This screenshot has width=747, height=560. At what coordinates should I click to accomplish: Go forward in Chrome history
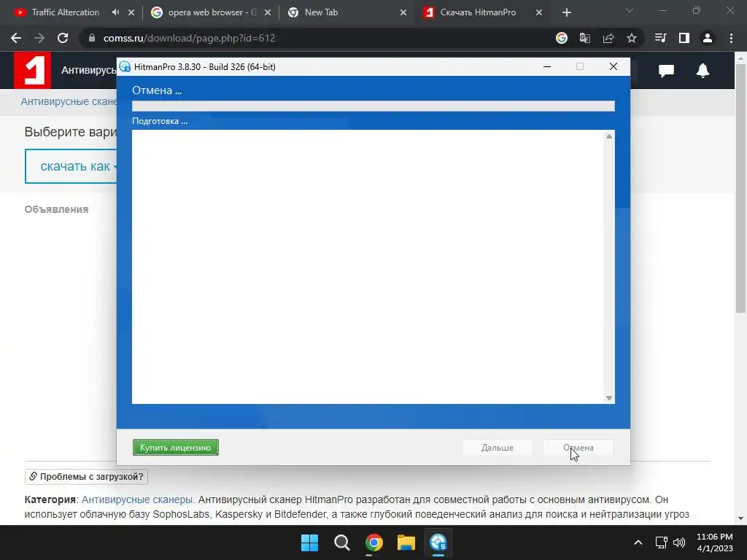[x=39, y=38]
